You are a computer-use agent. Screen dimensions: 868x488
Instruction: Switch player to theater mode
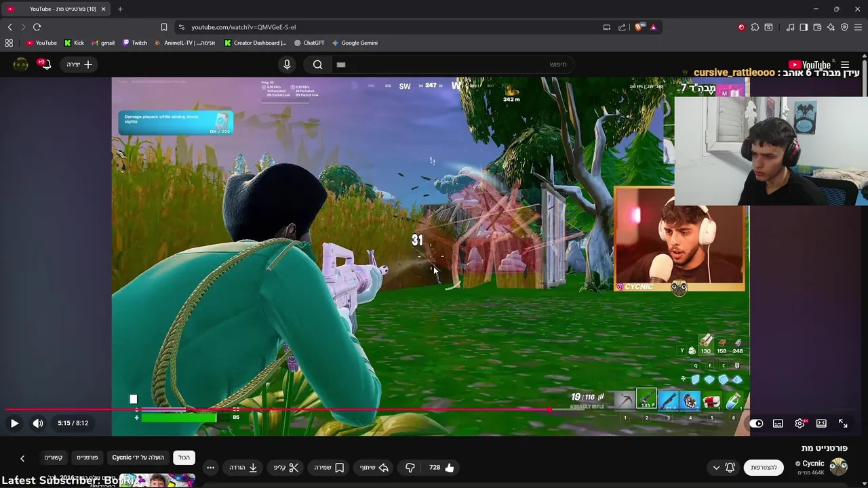pos(821,423)
